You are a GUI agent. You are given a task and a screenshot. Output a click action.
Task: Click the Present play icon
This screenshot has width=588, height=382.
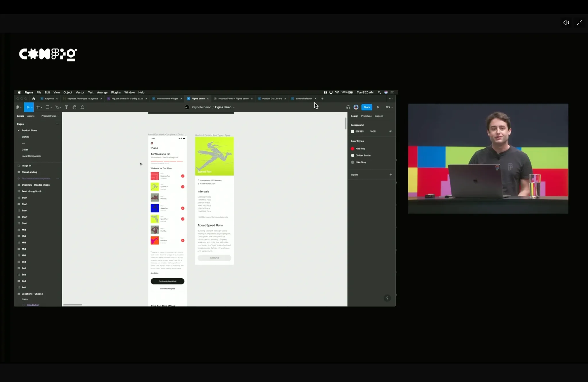378,107
